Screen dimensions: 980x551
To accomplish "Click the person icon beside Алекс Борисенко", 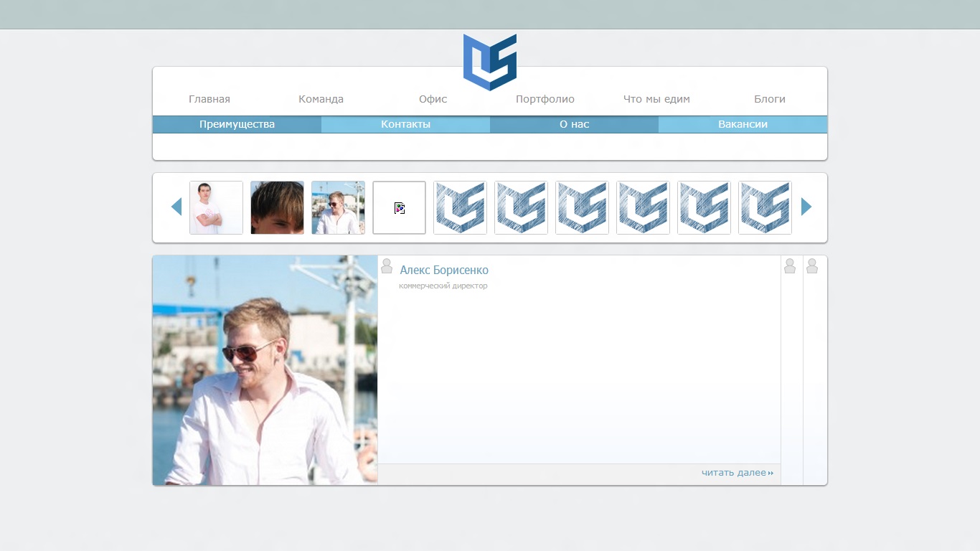I will (x=387, y=266).
